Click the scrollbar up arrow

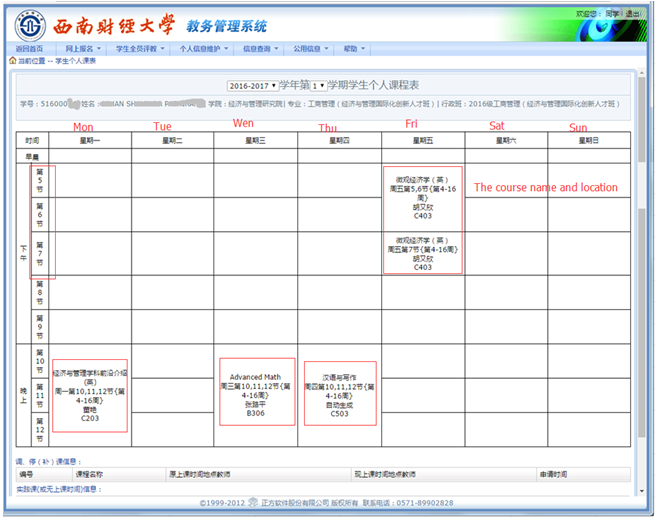pyautogui.click(x=641, y=71)
